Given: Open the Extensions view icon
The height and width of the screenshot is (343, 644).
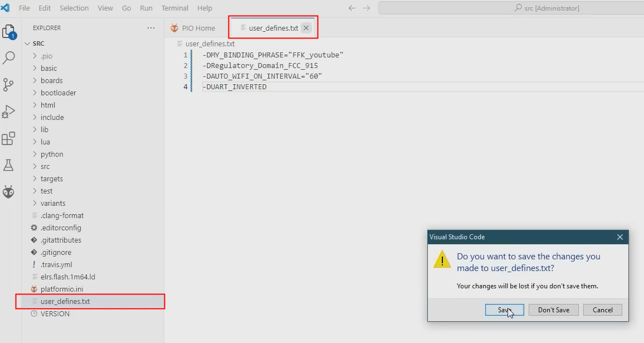Looking at the screenshot, I should (x=9, y=138).
